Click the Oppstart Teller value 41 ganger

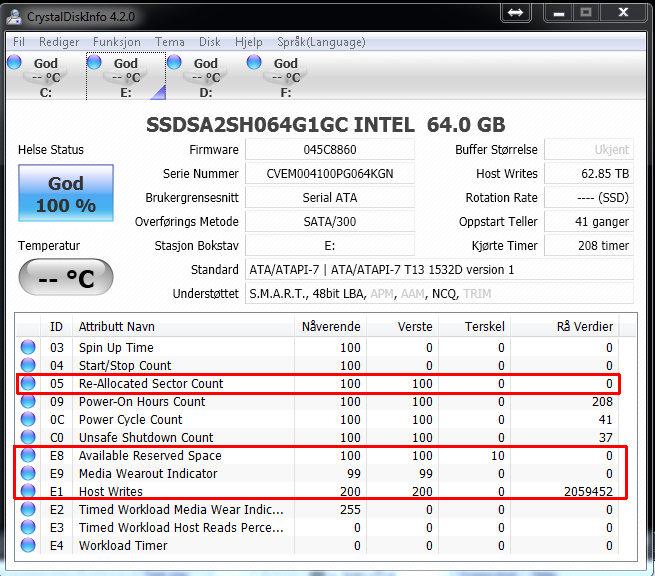click(x=589, y=221)
